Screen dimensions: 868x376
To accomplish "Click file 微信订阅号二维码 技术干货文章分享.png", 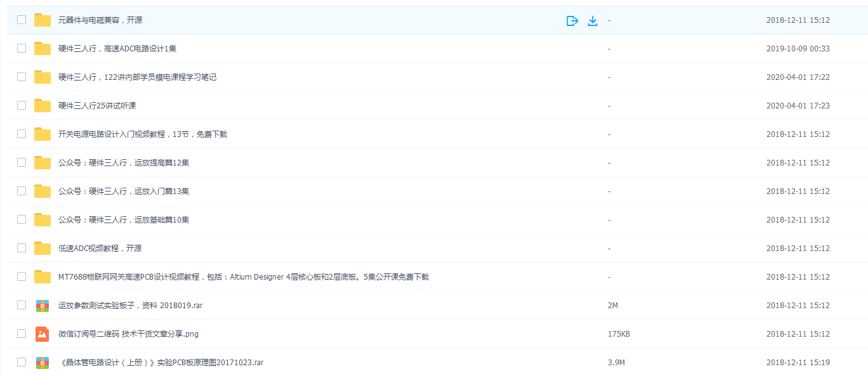I will (x=128, y=334).
